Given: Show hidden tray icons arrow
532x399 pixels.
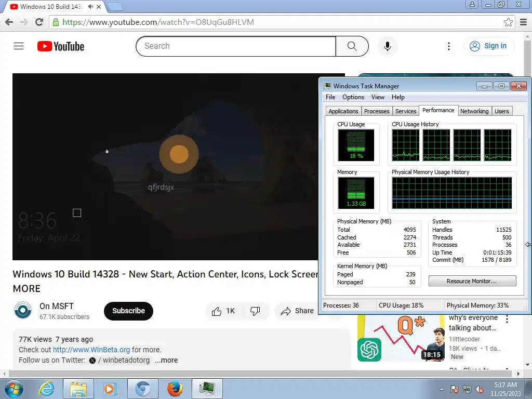Looking at the screenshot, I should 442,389.
